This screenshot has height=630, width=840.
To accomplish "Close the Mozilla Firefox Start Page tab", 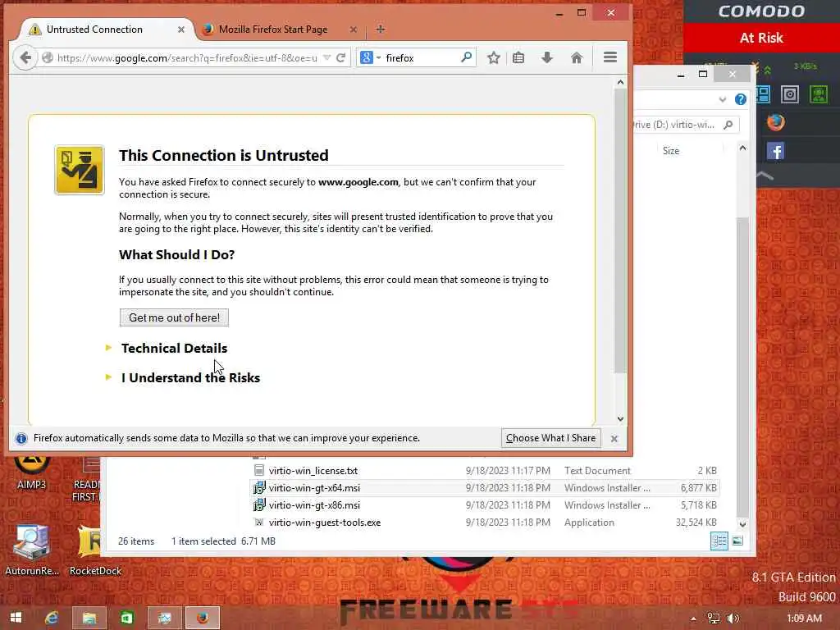I will (x=353, y=30).
